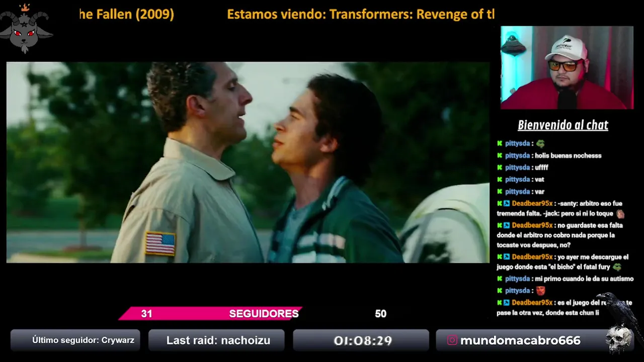Click the 'Último seguidor: Crywarz' panel

[x=75, y=340]
